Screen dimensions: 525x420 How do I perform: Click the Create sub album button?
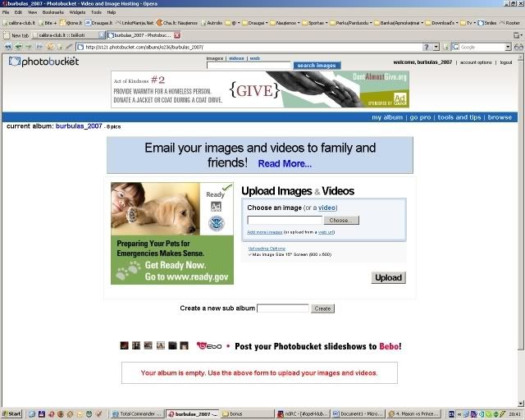pos(322,308)
